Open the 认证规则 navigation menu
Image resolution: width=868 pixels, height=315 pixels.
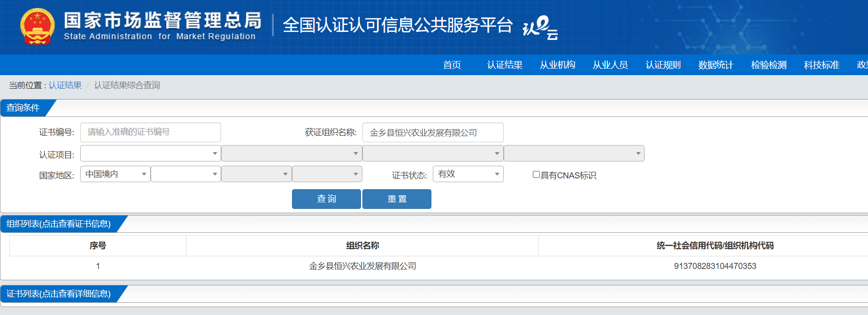pyautogui.click(x=663, y=65)
